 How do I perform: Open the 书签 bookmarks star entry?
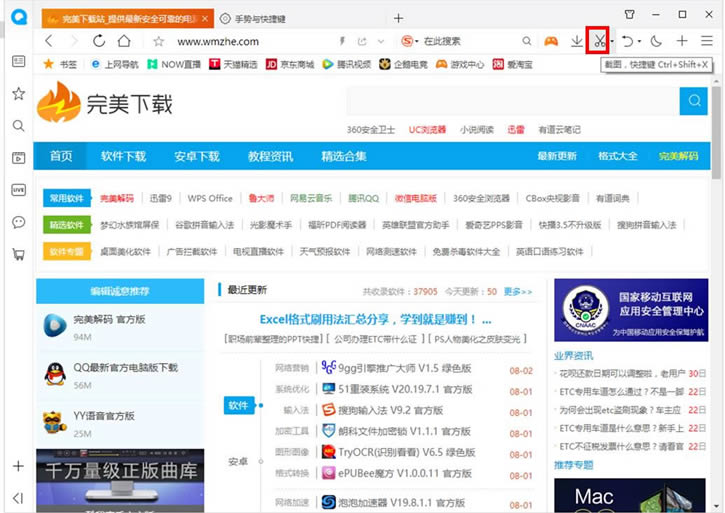point(60,64)
